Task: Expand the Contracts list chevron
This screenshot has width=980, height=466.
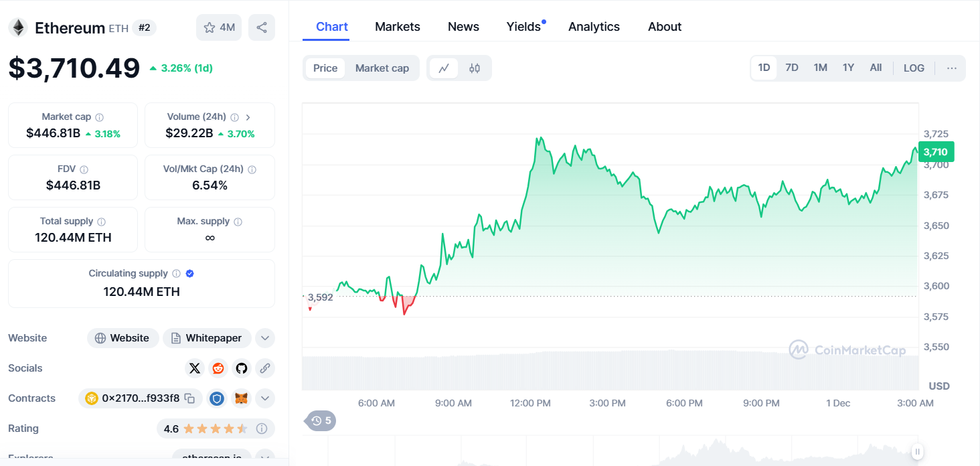Action: click(265, 398)
